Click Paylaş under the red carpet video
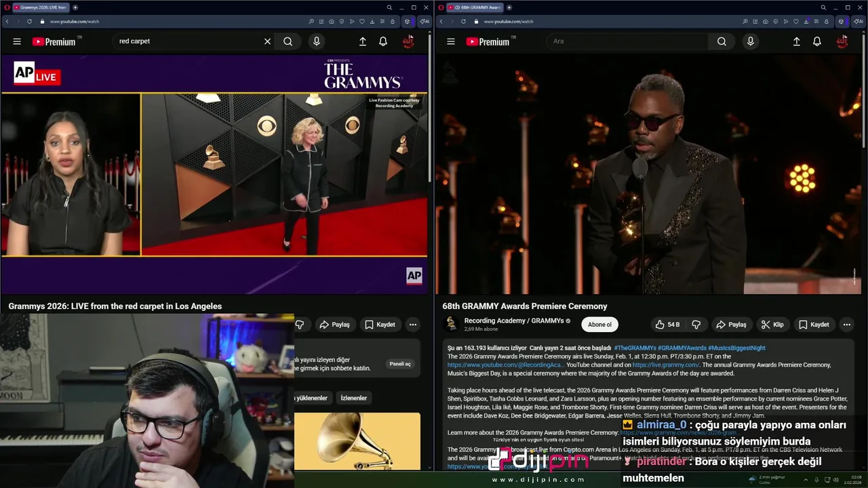Image resolution: width=868 pixels, height=488 pixels. click(x=335, y=325)
